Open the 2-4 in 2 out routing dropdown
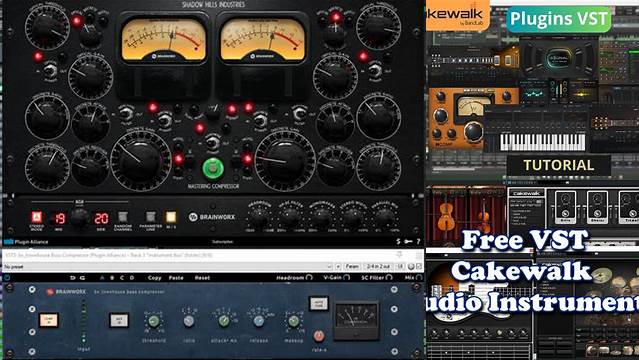This screenshot has width=639, height=360. click(380, 266)
